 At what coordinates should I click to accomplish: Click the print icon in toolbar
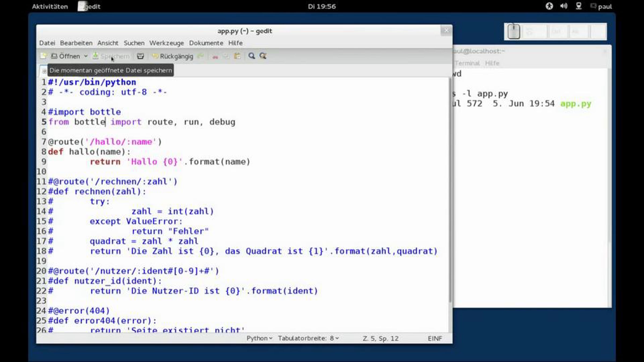(x=140, y=56)
